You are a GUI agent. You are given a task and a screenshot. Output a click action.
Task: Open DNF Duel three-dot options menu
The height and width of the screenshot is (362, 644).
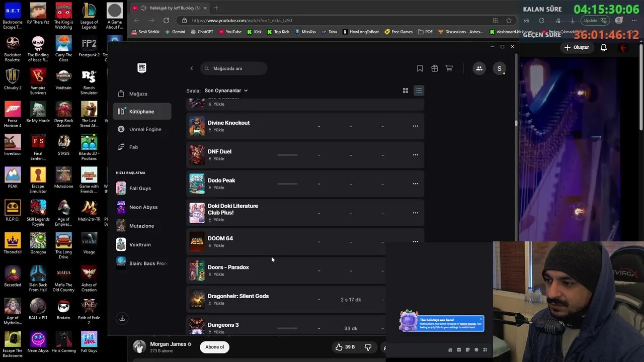(x=416, y=155)
